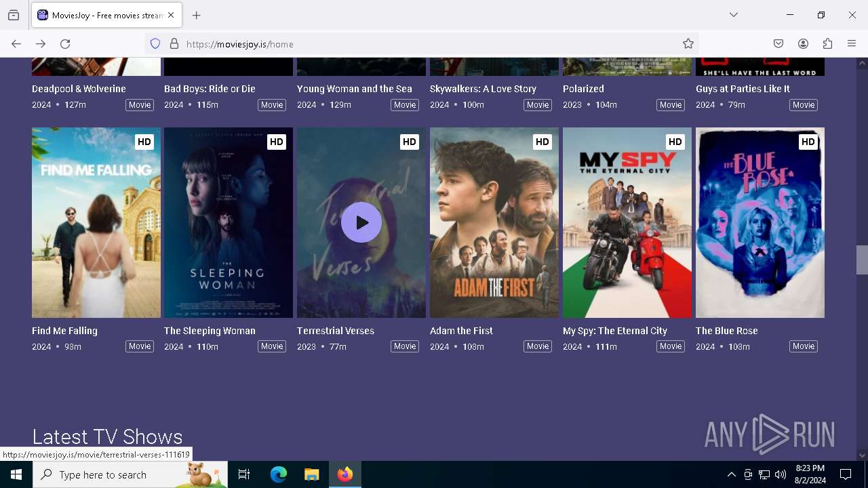Viewport: 868px width, 488px height.
Task: Open The Sleeping Woman title link
Action: click(210, 331)
